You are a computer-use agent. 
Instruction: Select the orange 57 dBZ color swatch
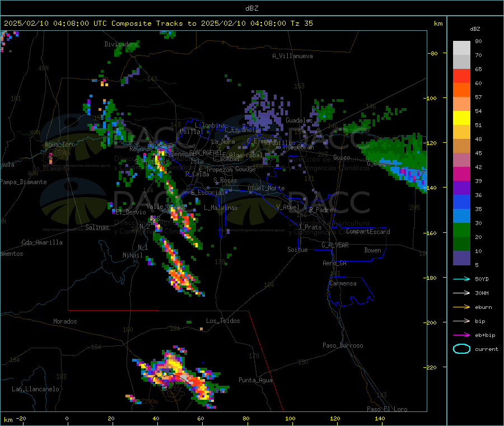461,90
